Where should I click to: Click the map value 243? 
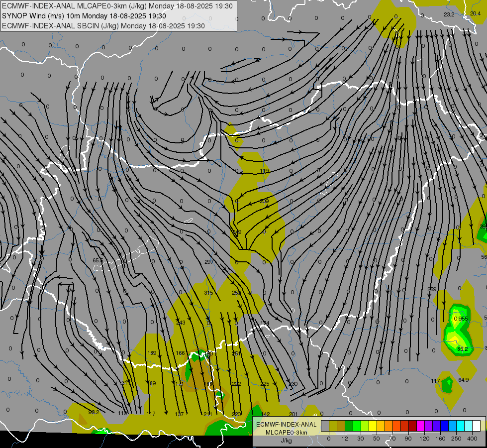[x=181, y=323]
